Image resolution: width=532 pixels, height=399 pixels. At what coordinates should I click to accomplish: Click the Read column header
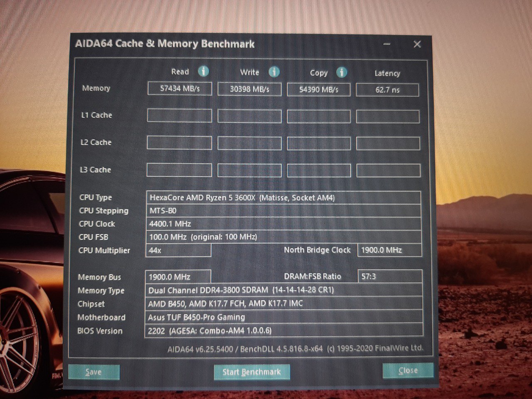point(180,71)
